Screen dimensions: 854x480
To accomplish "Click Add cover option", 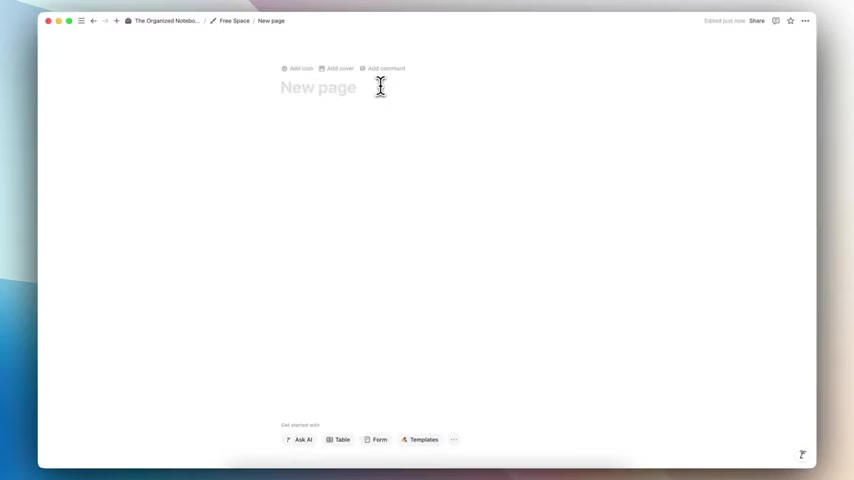I will tap(337, 69).
